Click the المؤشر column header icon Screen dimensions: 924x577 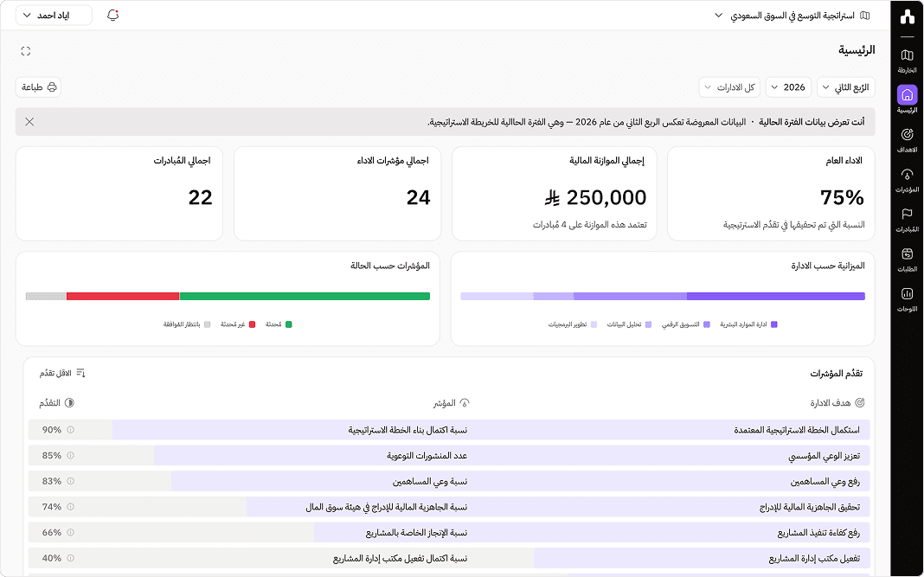tap(465, 403)
